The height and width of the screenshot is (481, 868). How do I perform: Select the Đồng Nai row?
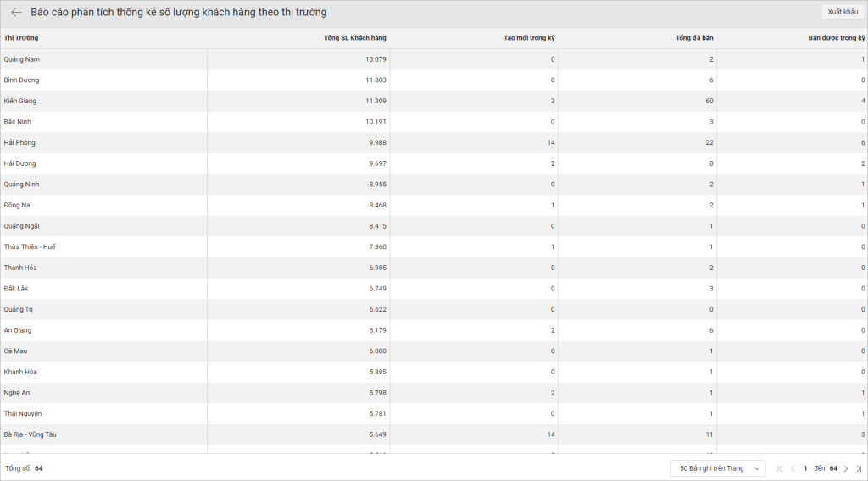[x=434, y=205]
